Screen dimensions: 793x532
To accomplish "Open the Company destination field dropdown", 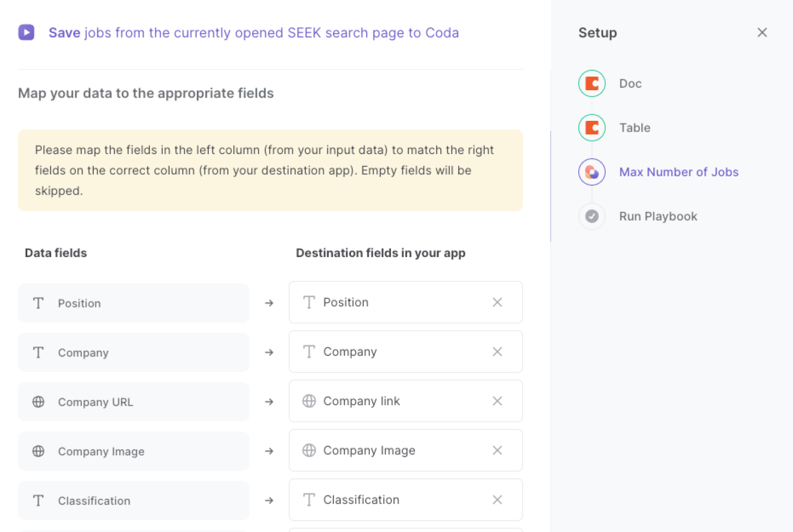I will click(405, 352).
